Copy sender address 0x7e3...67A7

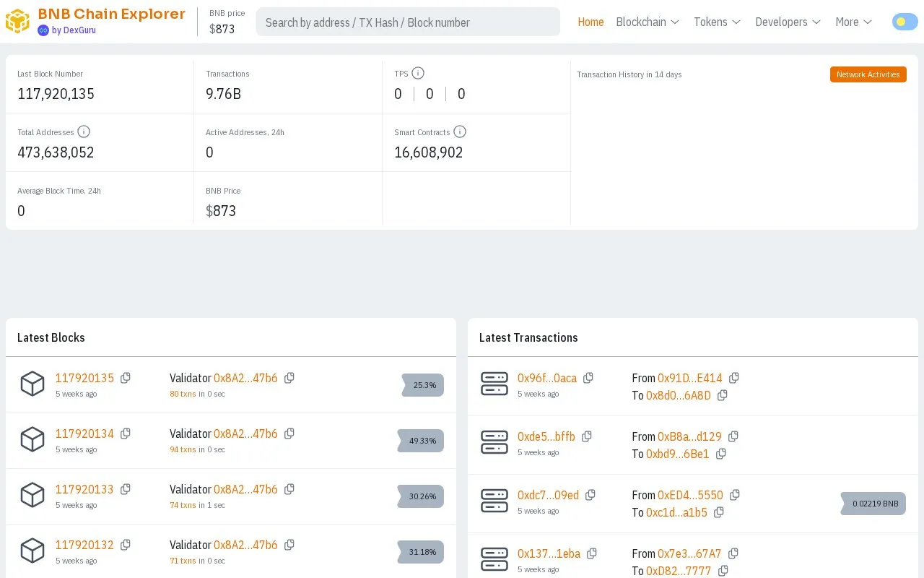[733, 553]
